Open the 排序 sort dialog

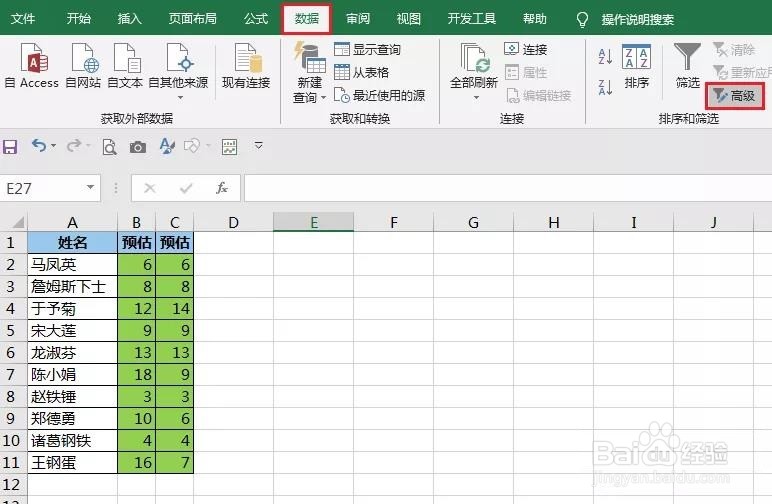pyautogui.click(x=636, y=66)
